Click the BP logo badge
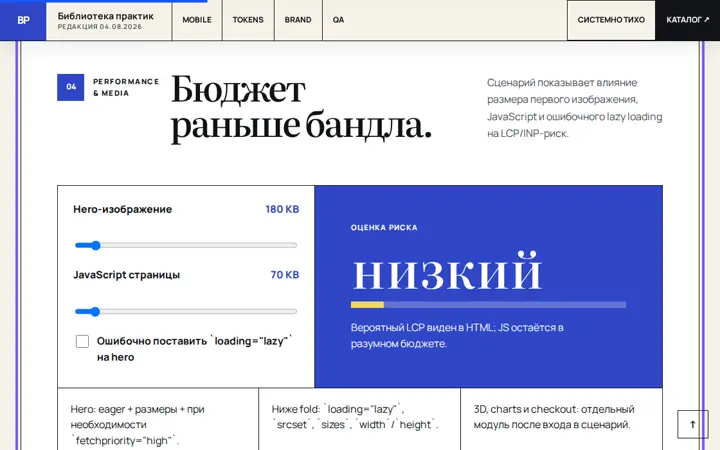This screenshot has width=720, height=450. 23,20
